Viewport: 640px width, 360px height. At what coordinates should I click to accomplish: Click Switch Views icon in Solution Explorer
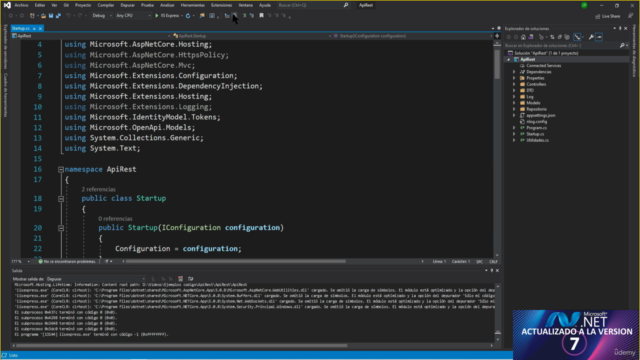(x=531, y=37)
